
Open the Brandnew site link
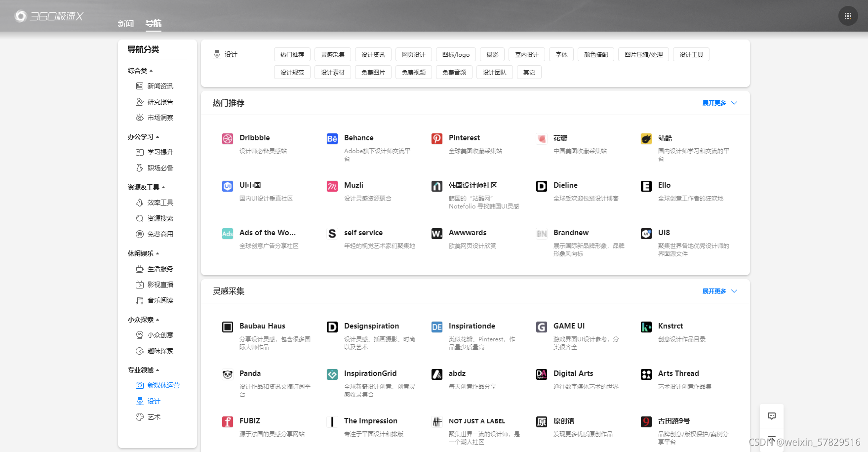point(571,233)
